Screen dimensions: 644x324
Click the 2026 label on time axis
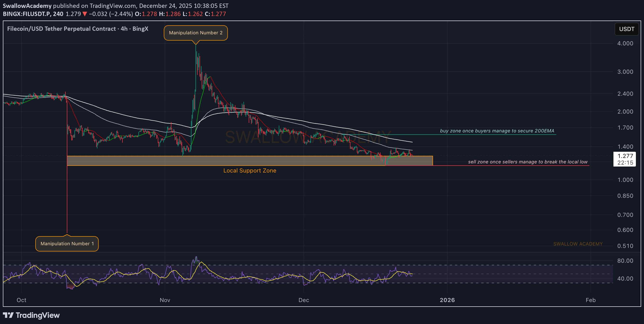(x=447, y=300)
